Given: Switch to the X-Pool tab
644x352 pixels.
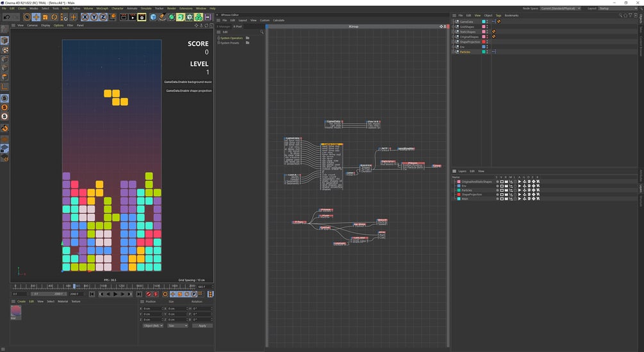Looking at the screenshot, I should pyautogui.click(x=238, y=26).
